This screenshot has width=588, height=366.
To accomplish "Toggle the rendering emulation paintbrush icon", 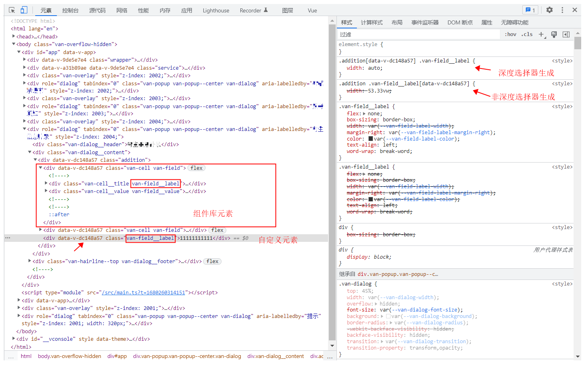I will (554, 34).
